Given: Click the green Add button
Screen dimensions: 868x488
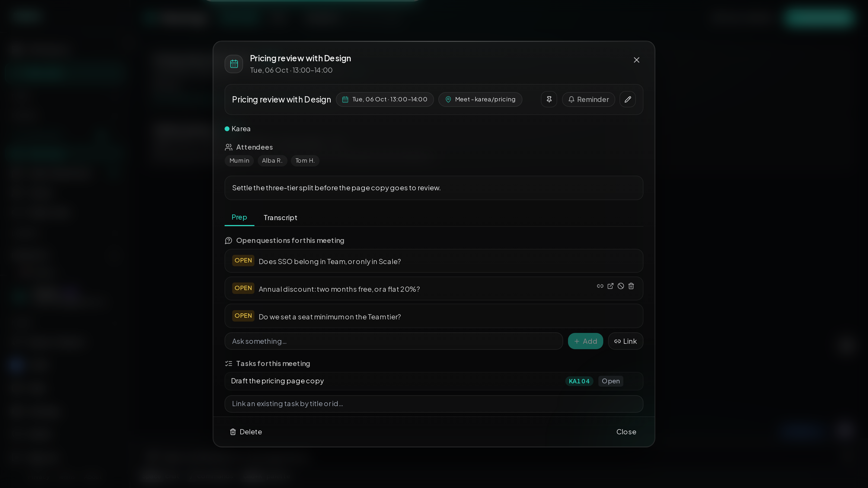Looking at the screenshot, I should tap(585, 341).
